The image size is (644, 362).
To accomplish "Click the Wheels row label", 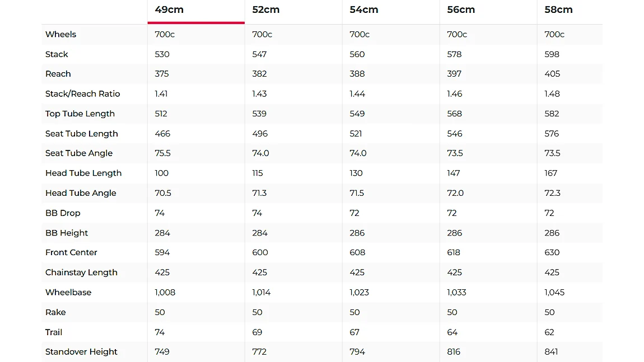I will coord(61,34).
